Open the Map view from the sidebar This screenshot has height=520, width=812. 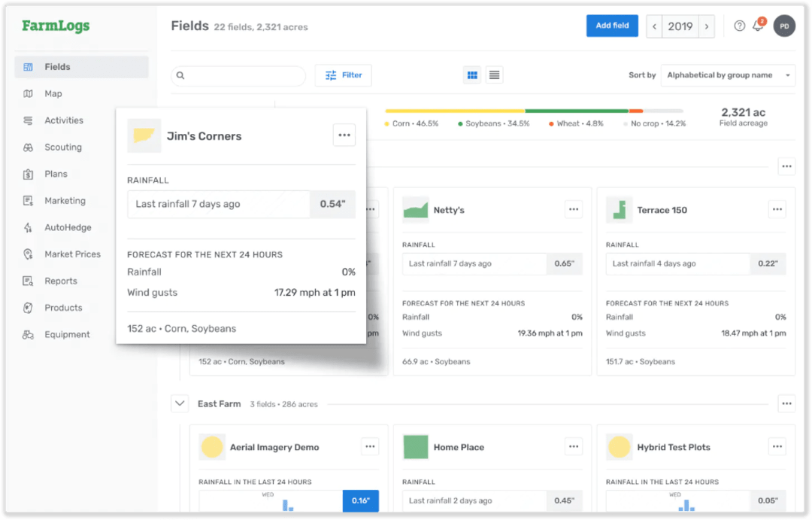pos(53,93)
